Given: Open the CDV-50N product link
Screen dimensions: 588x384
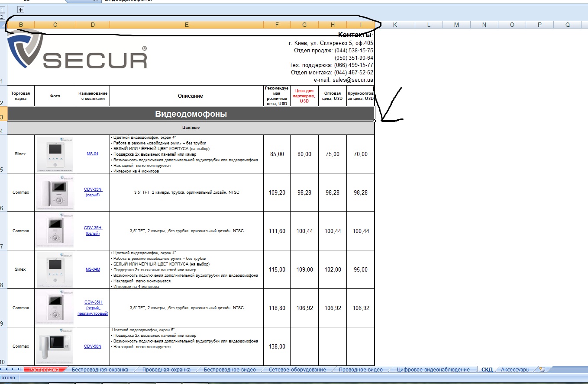Looking at the screenshot, I should (93, 346).
